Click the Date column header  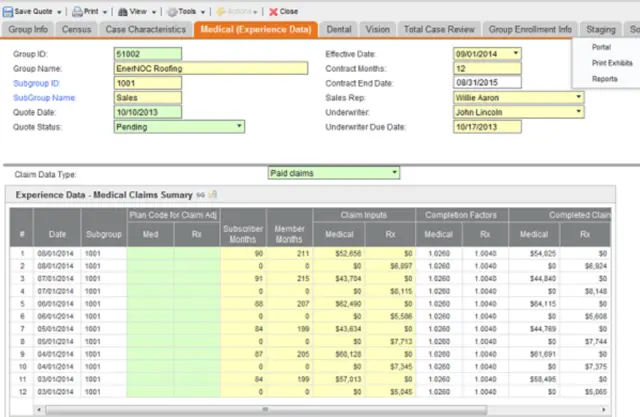tap(57, 228)
